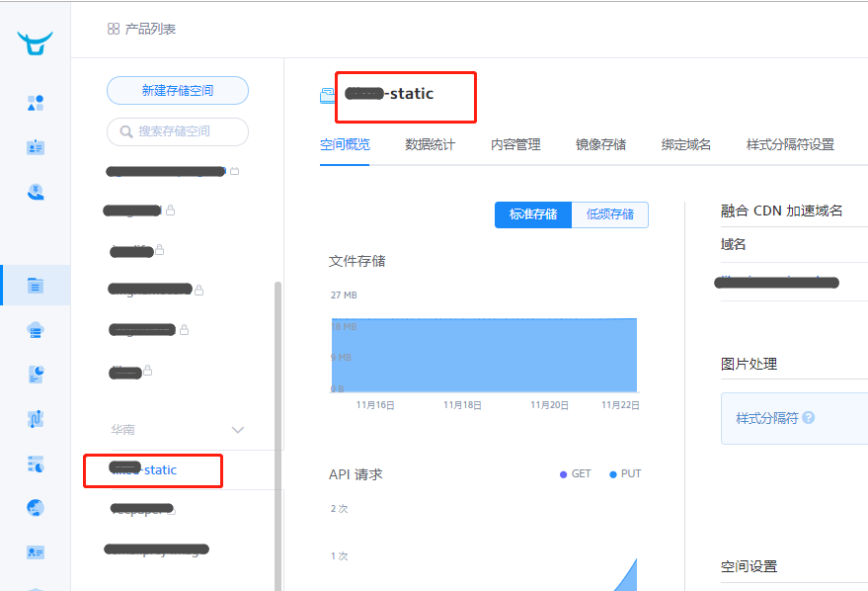Select the ID card certification sidebar icon

(35, 146)
